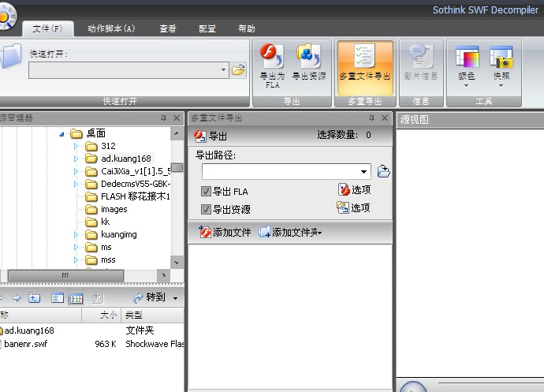This screenshot has height=392, width=544.
Task: Browse export path with folder icon
Action: [x=383, y=171]
